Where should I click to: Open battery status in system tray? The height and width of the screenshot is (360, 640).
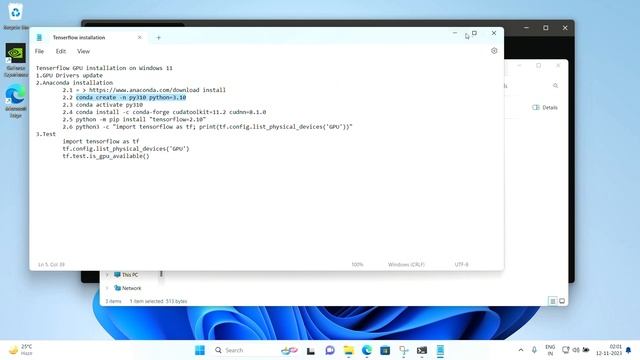click(586, 350)
